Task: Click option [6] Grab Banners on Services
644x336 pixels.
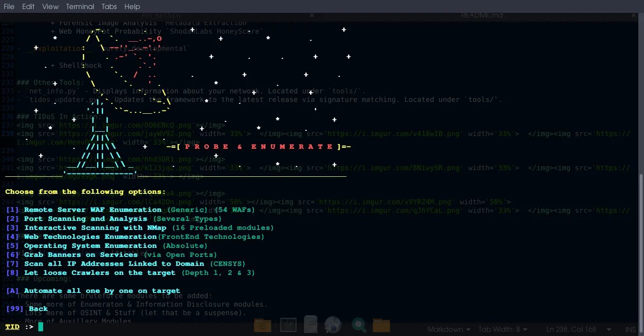Action: (x=111, y=254)
